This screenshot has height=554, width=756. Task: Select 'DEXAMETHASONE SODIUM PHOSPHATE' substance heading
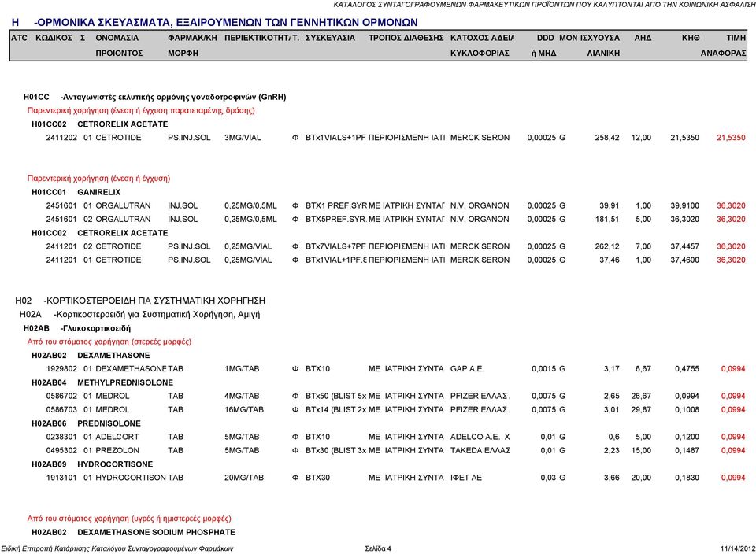(x=156, y=532)
